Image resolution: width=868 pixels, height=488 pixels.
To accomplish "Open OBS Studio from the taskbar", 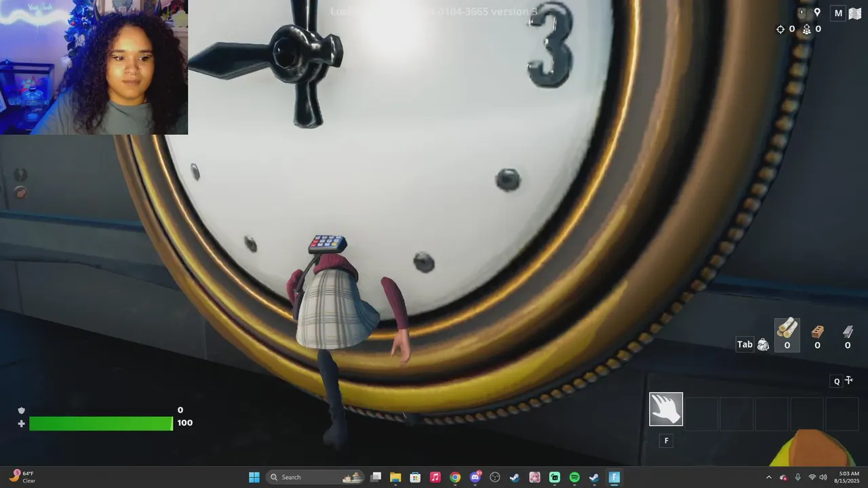I will tap(495, 477).
